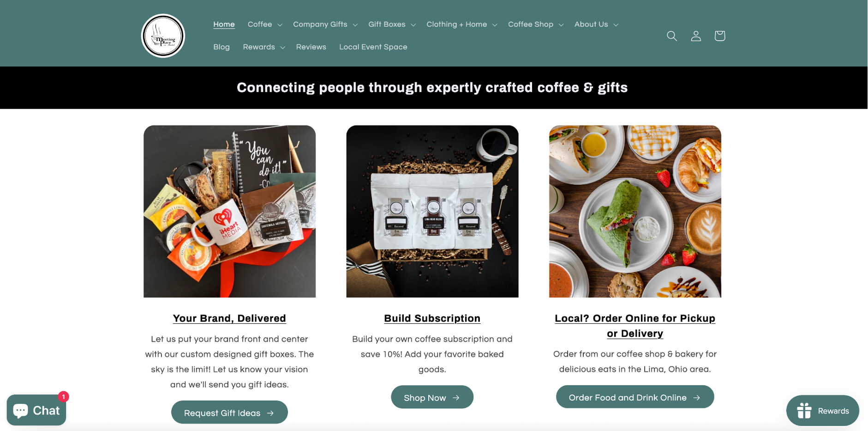Expand the About Us dropdown menu
This screenshot has height=431, width=868.
[596, 24]
